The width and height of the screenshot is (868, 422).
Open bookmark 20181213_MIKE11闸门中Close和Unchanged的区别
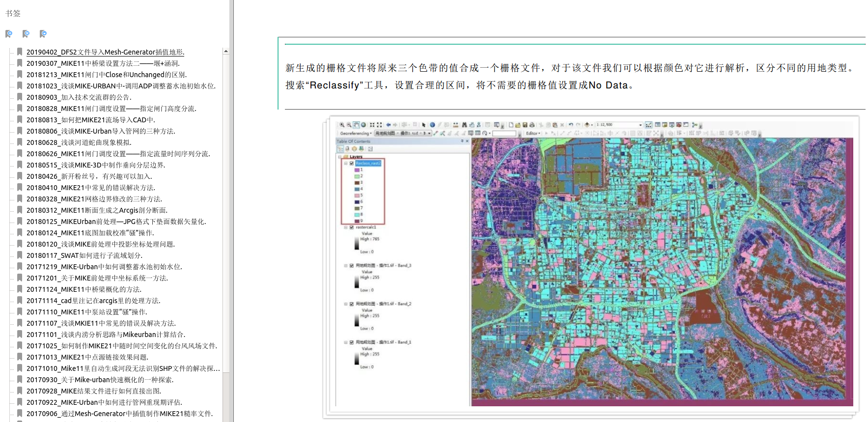click(107, 75)
